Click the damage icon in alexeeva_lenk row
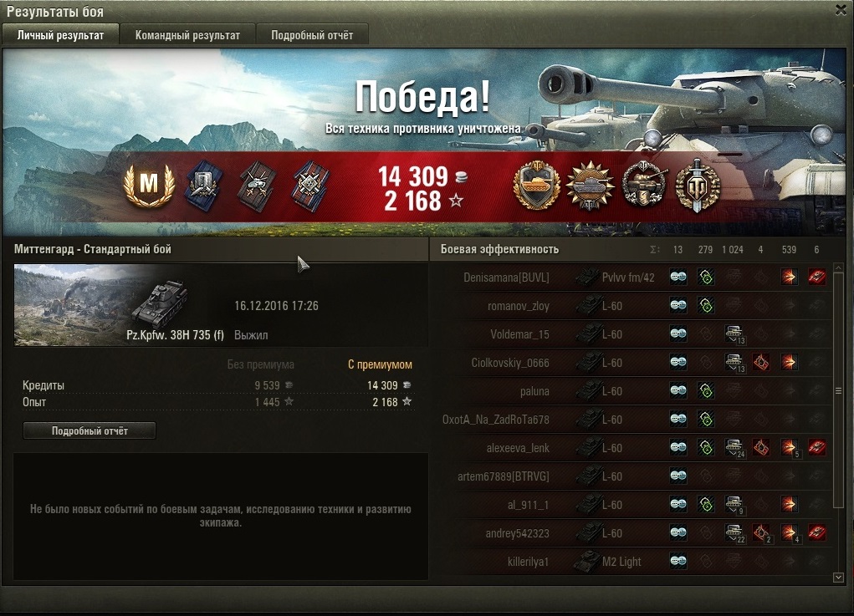This screenshot has height=616, width=854. click(x=790, y=448)
